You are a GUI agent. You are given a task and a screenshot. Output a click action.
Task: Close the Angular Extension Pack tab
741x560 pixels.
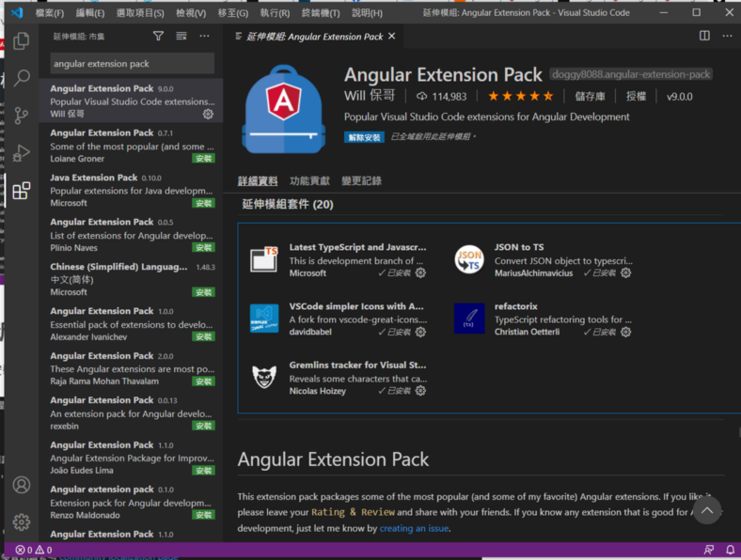[392, 37]
